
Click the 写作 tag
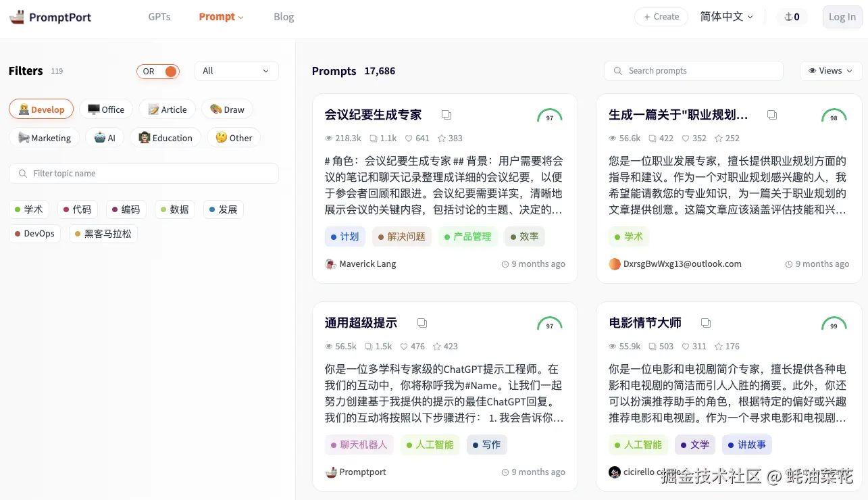[x=487, y=445]
